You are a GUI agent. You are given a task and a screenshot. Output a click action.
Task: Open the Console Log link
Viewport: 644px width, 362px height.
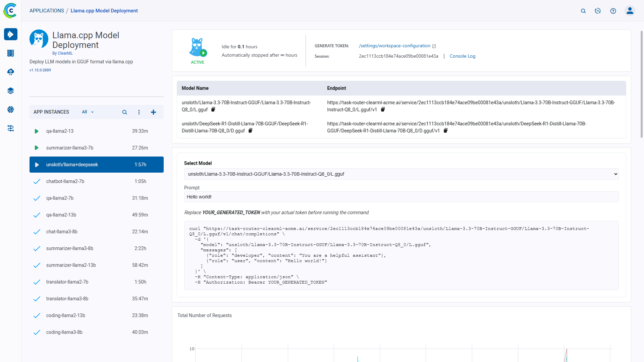coord(462,56)
